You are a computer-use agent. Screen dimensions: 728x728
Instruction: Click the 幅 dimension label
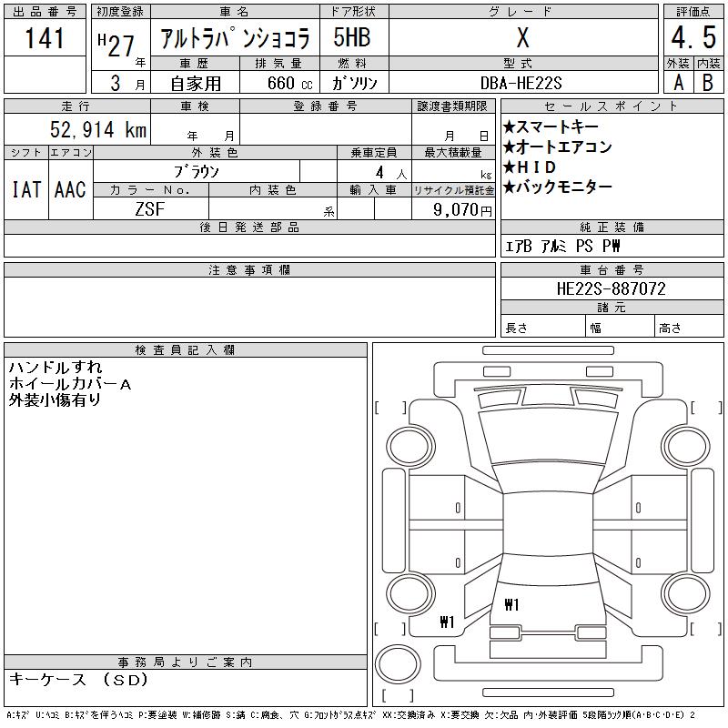[x=595, y=329]
